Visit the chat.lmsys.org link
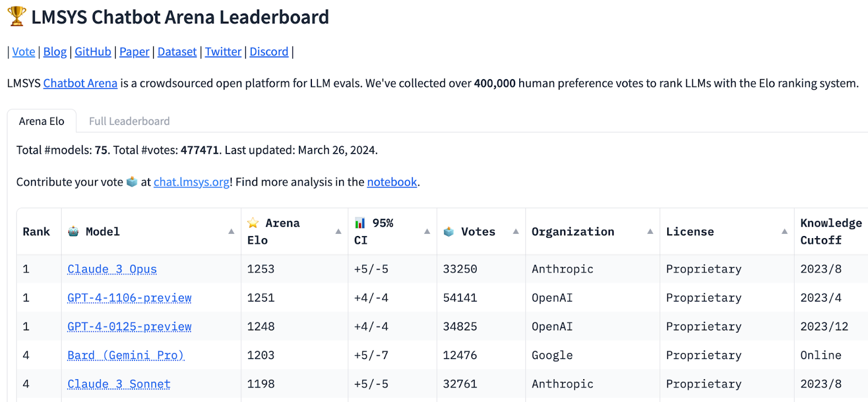 click(x=192, y=182)
